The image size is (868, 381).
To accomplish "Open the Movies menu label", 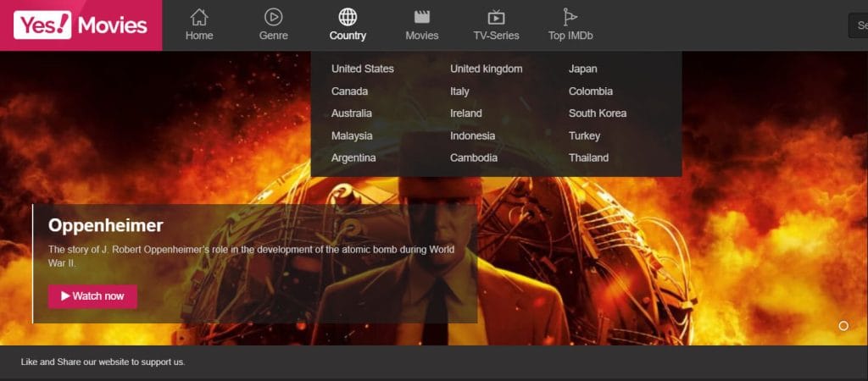I will tap(422, 36).
